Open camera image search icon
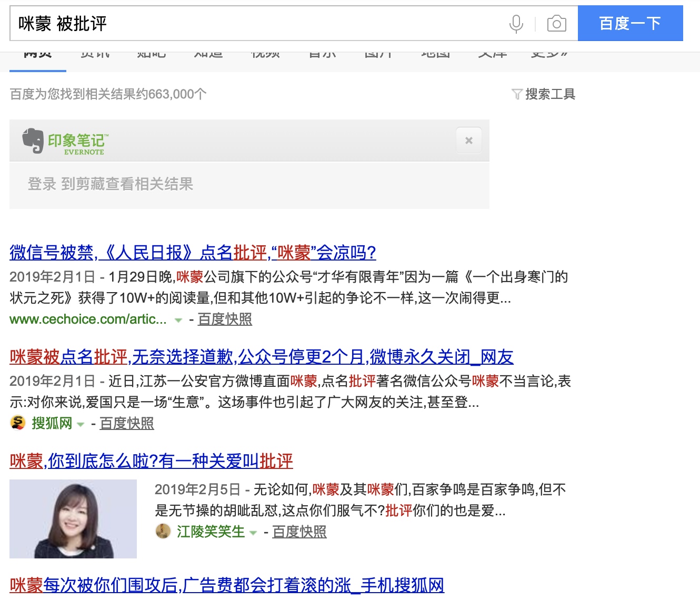This screenshot has width=700, height=600. click(x=556, y=24)
